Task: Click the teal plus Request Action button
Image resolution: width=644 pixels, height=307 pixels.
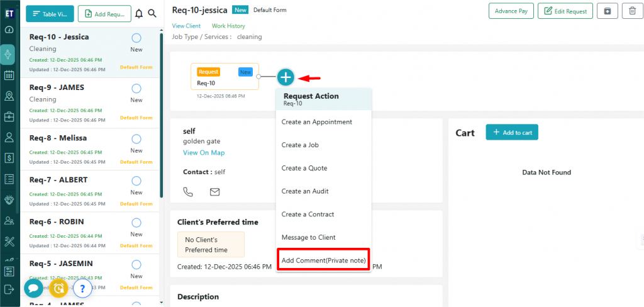Action: 286,77
